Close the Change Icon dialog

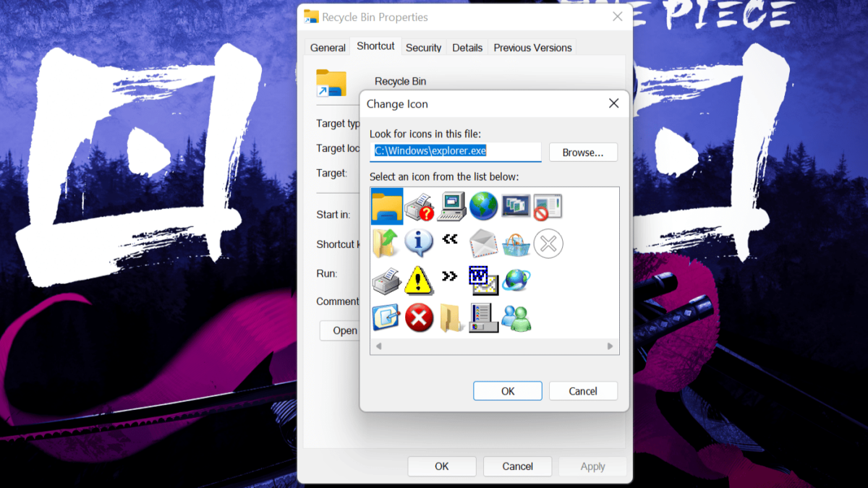(613, 103)
